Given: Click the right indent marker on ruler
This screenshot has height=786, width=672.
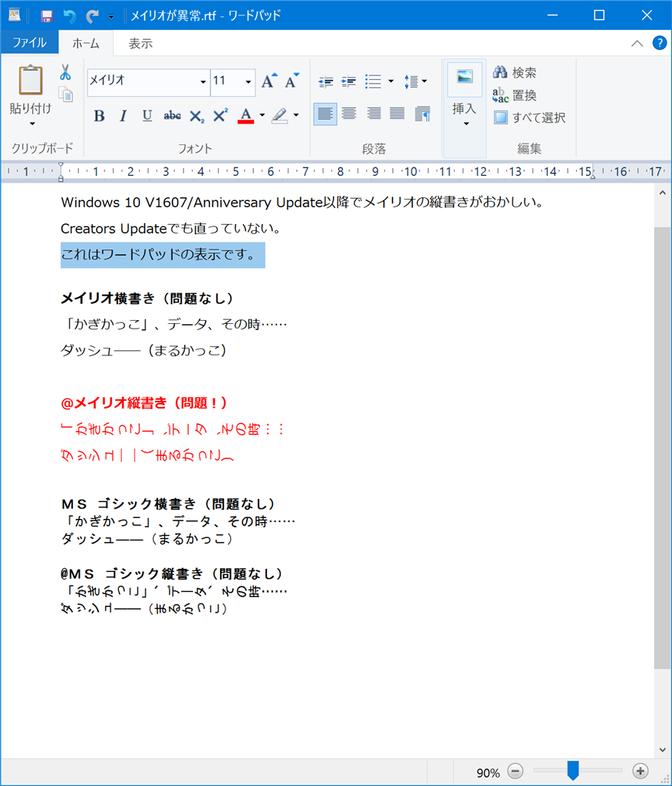Looking at the screenshot, I should pyautogui.click(x=593, y=177).
